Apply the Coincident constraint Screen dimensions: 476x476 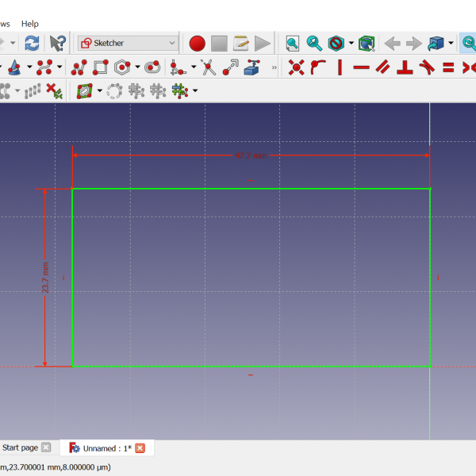click(296, 67)
